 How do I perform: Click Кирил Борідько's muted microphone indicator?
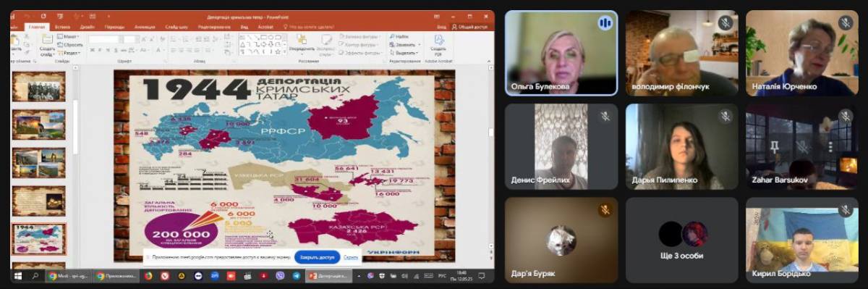click(845, 210)
